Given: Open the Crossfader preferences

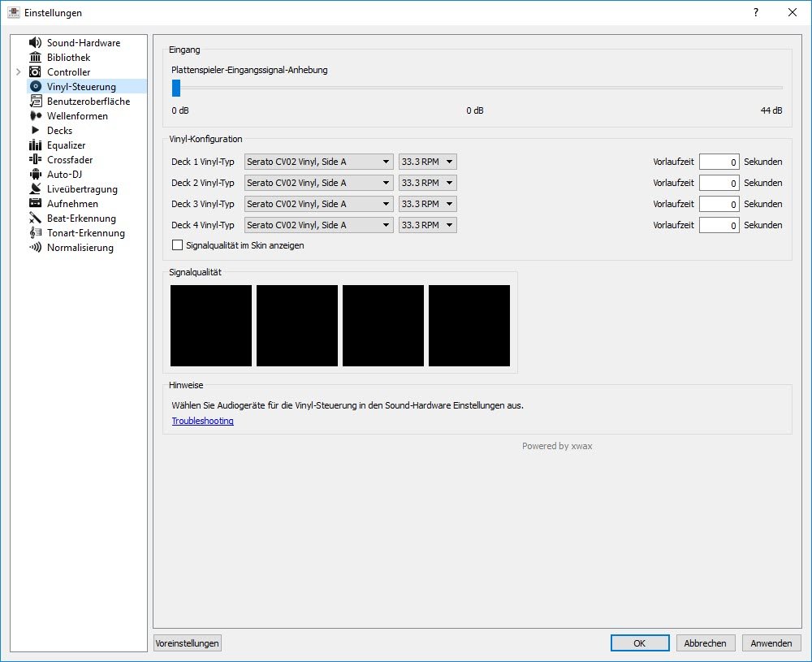Looking at the screenshot, I should (70, 160).
